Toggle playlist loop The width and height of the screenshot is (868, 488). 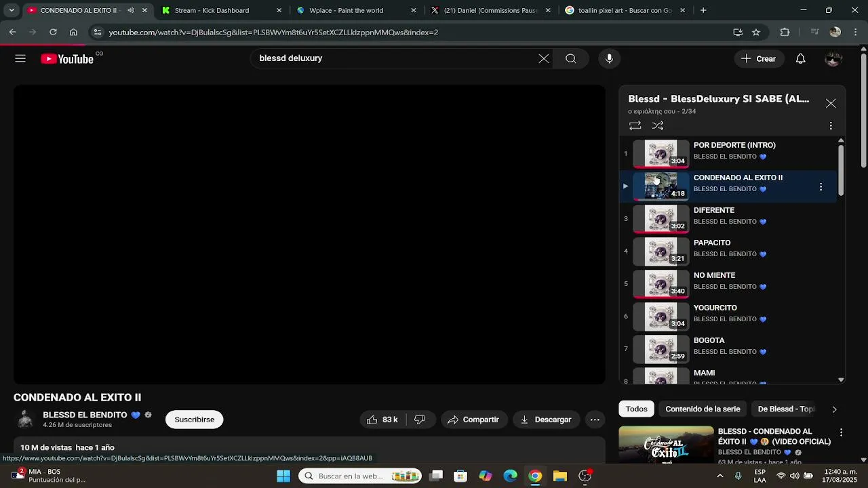[x=635, y=125]
